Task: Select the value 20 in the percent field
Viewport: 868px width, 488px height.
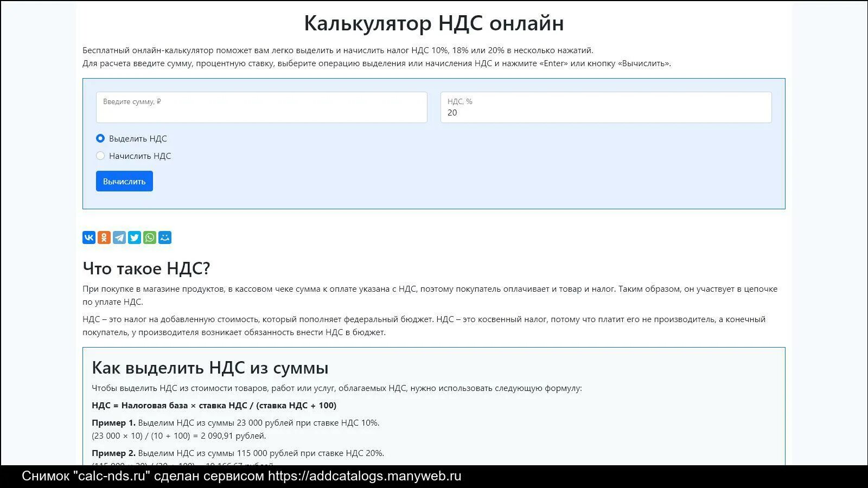Action: point(452,113)
